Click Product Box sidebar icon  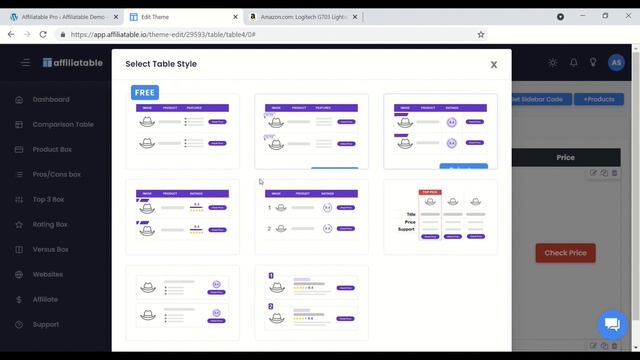19,149
